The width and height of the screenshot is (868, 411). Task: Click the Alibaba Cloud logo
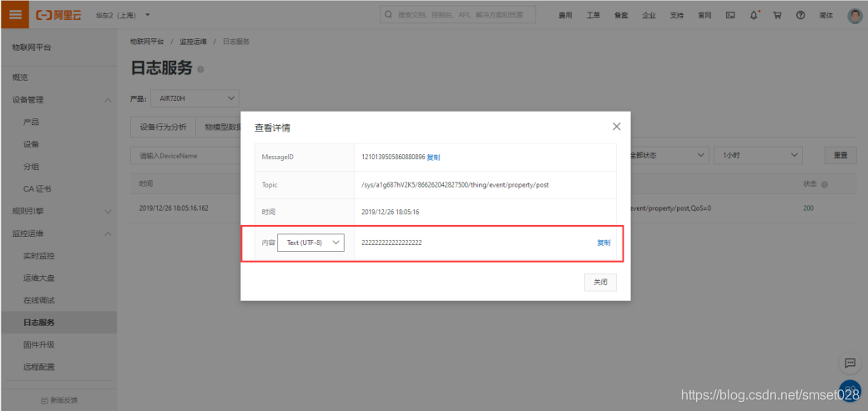(58, 15)
